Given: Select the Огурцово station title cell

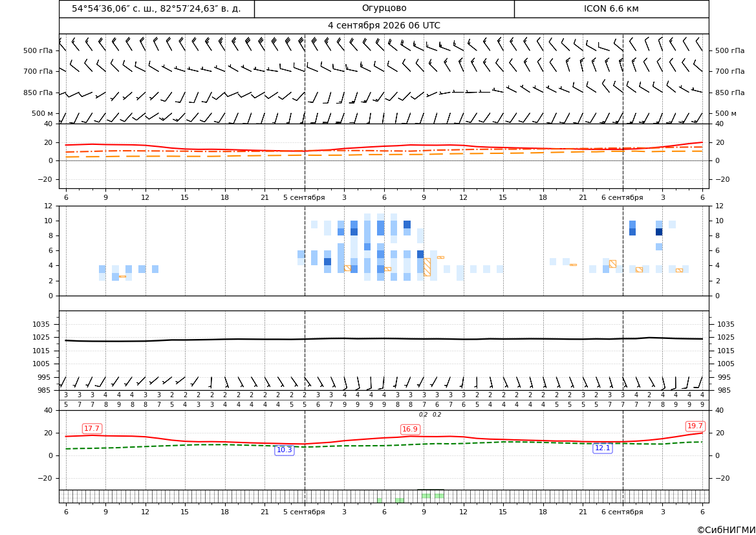Looking at the screenshot, I should [384, 8].
